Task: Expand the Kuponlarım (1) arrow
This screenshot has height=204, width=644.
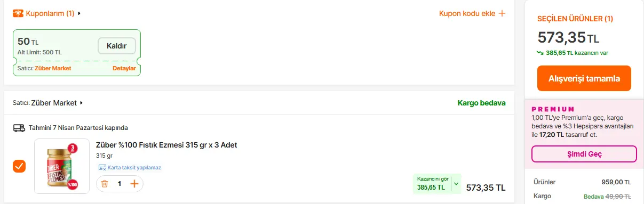Action: (79, 13)
